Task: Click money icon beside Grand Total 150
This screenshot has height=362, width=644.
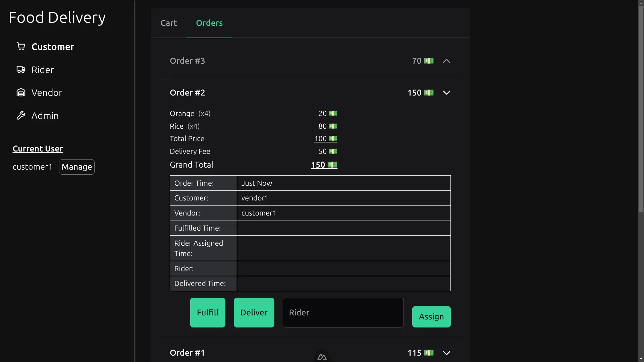Action: tap(332, 165)
